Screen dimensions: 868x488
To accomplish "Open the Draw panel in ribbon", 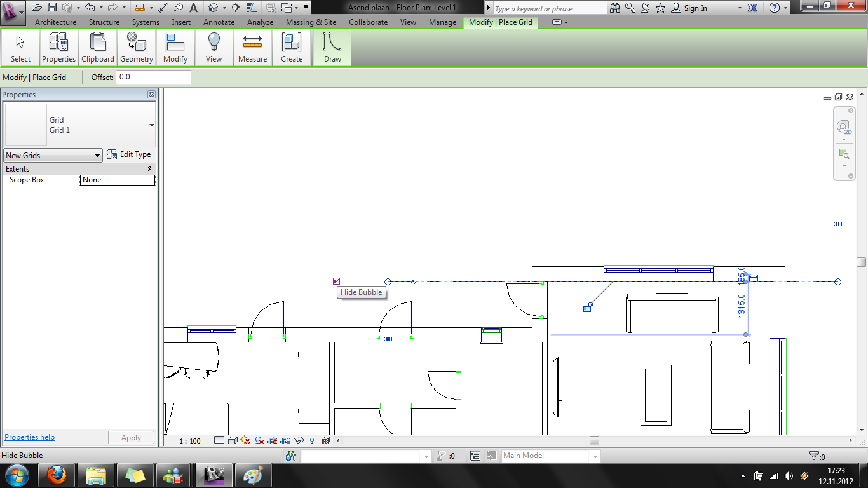I will click(x=332, y=48).
